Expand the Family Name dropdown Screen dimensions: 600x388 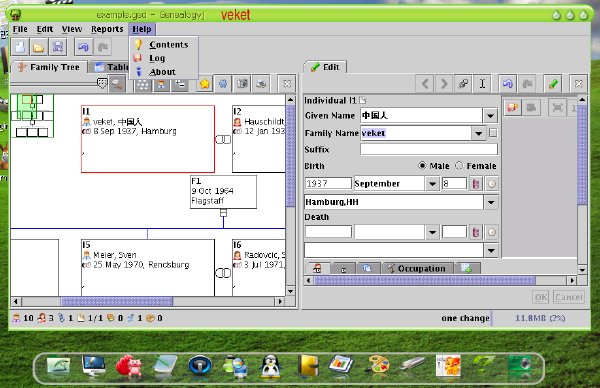479,133
